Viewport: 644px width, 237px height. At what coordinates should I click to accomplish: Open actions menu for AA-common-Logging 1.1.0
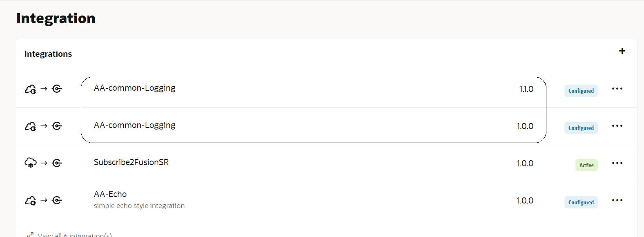[617, 89]
